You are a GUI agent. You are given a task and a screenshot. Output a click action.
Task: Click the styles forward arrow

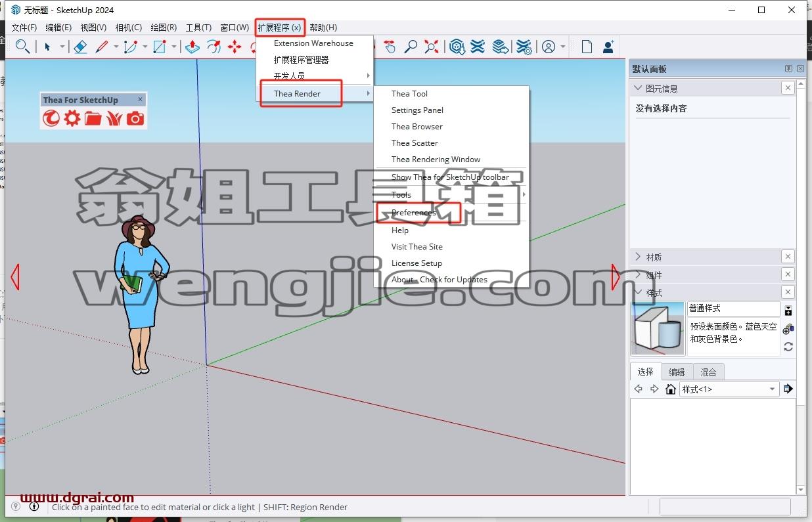[654, 389]
